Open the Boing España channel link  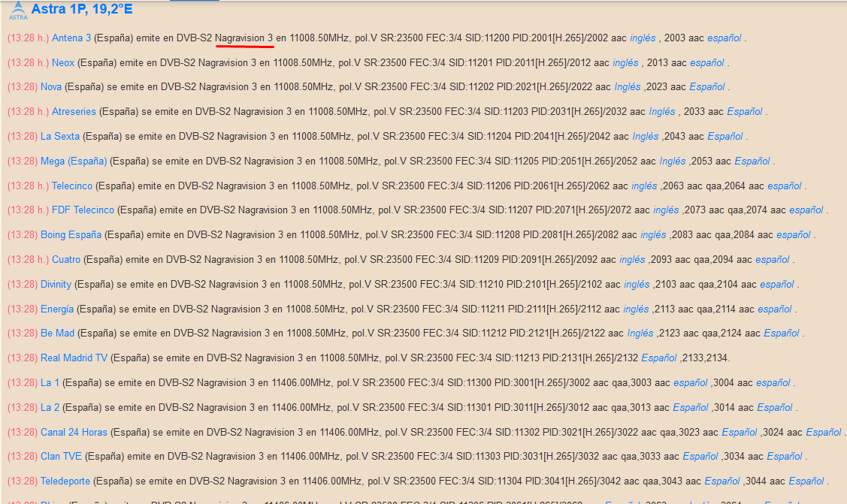[x=71, y=235]
